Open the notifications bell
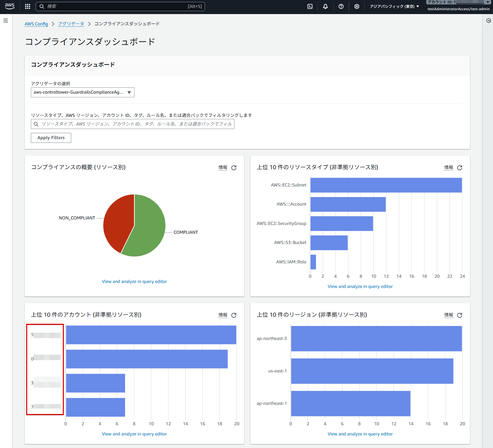493x448 pixels. click(x=325, y=7)
